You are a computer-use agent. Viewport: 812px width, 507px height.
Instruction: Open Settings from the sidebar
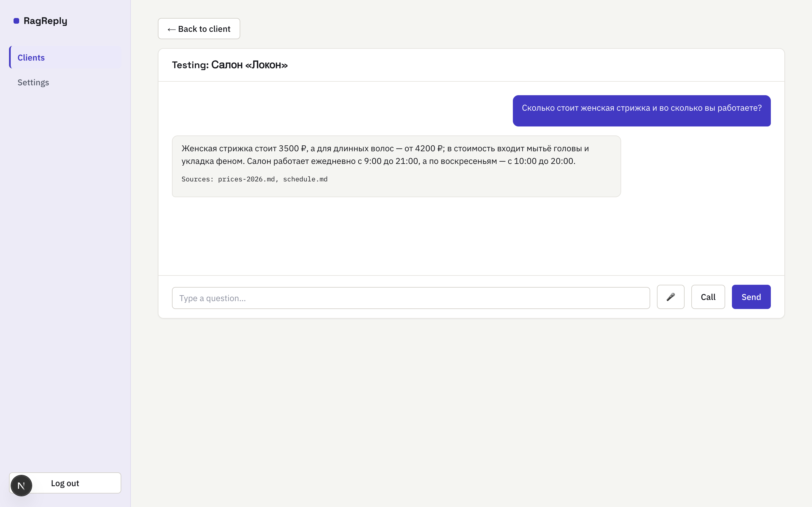click(33, 83)
